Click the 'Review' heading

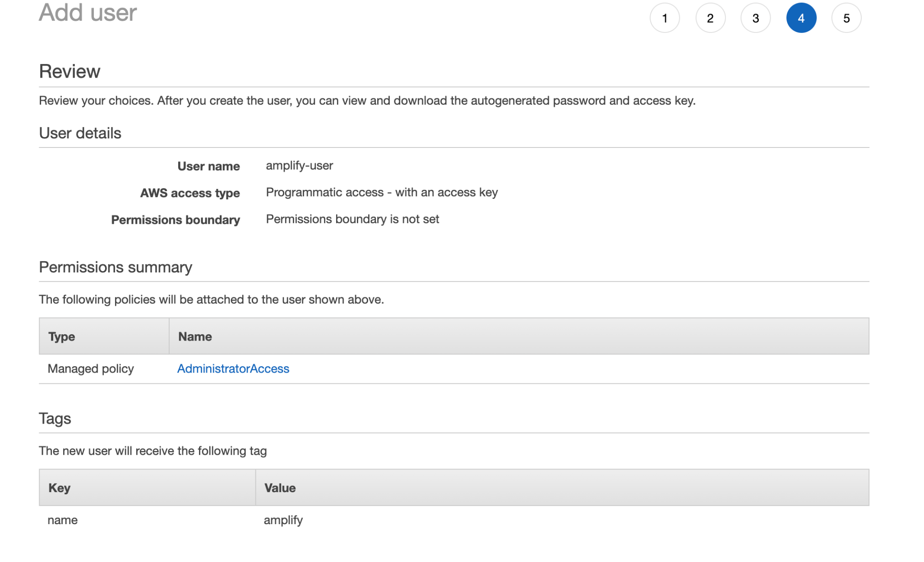click(x=69, y=71)
